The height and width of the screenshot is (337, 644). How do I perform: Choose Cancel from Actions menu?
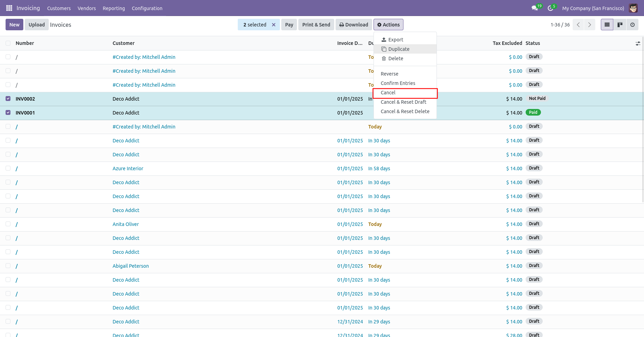point(405,93)
